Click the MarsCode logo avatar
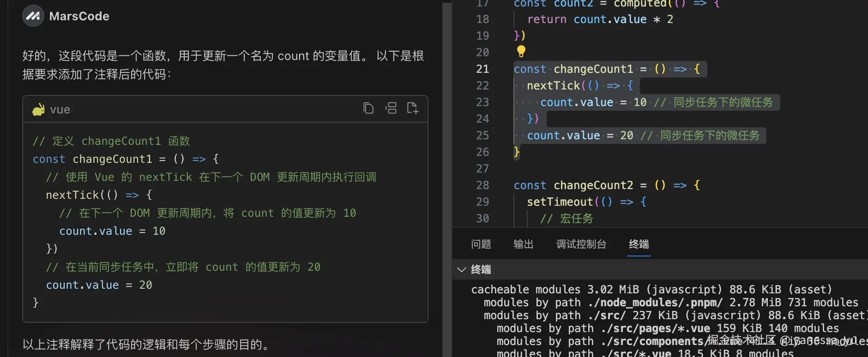Viewport: 868px width, 357px height. (x=33, y=16)
